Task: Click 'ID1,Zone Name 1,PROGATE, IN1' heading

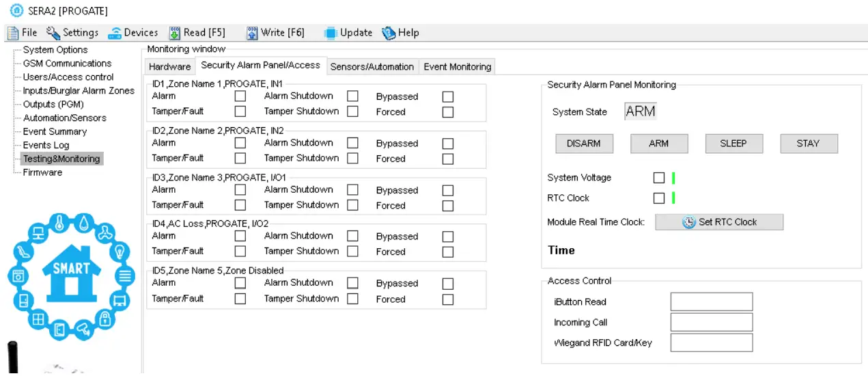Action: [217, 84]
